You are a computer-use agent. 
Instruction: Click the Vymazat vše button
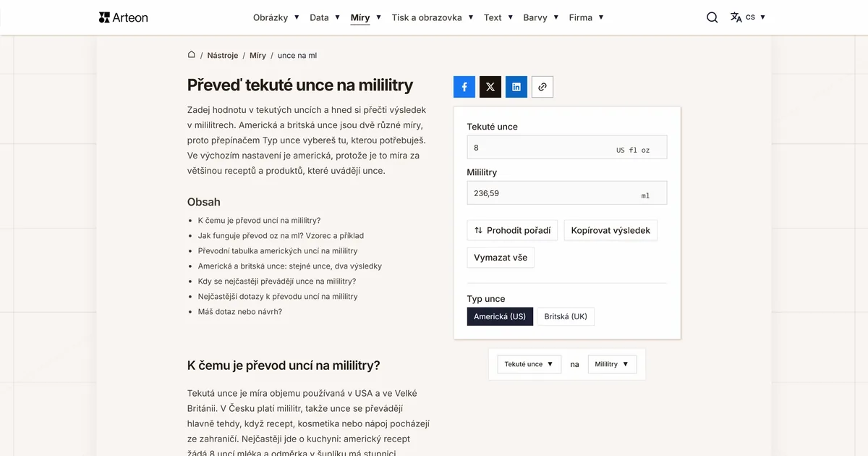point(501,257)
